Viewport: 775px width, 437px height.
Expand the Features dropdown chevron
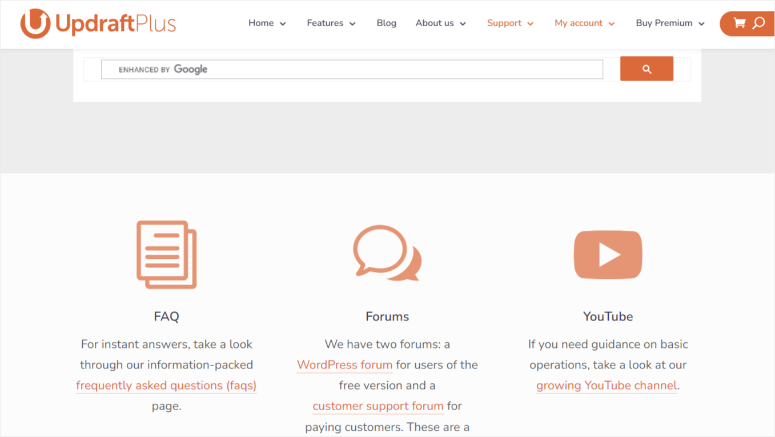coord(352,24)
